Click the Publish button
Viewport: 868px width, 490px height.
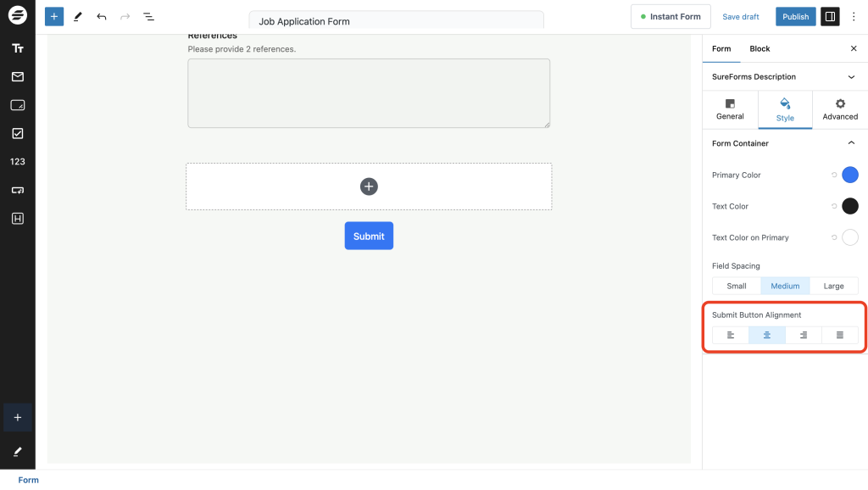(x=795, y=16)
